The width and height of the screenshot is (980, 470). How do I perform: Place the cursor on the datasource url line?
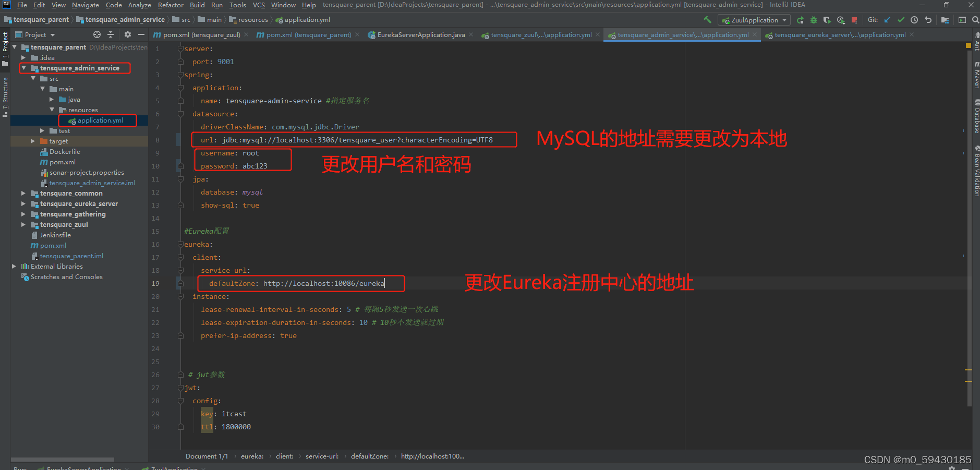346,140
